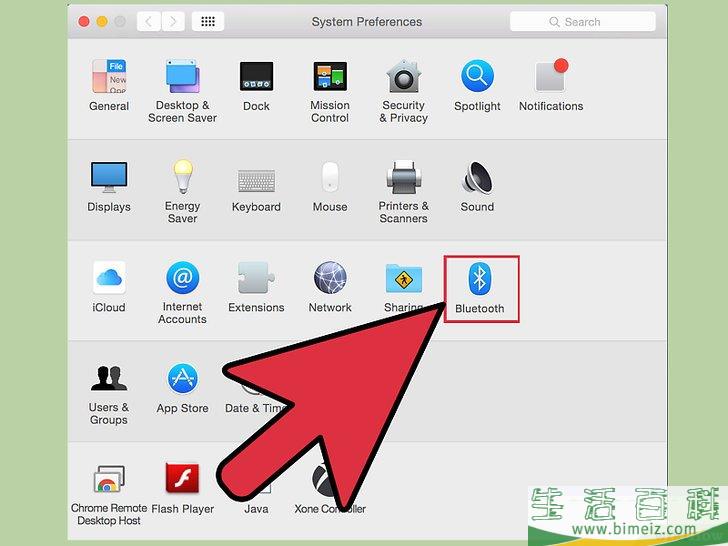Open Mouse preferences

pos(330,187)
